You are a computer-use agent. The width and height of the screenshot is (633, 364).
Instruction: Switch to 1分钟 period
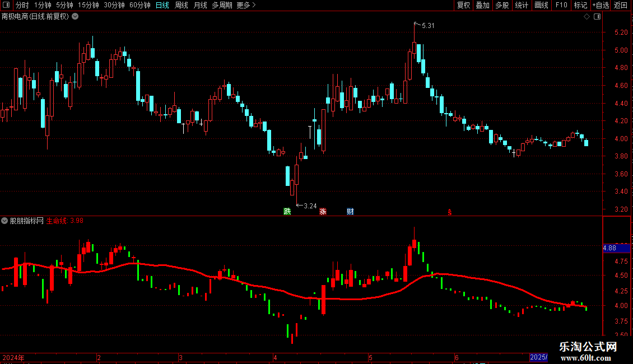[43, 5]
